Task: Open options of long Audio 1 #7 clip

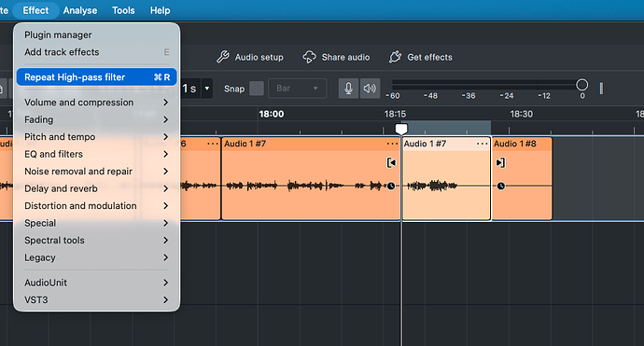Action: point(392,144)
